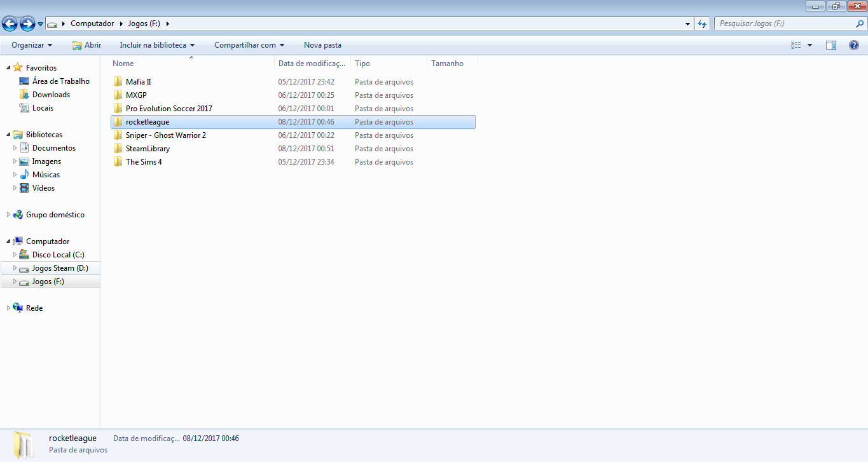Toggle the preview pane icon
The width and height of the screenshot is (868, 462).
830,45
